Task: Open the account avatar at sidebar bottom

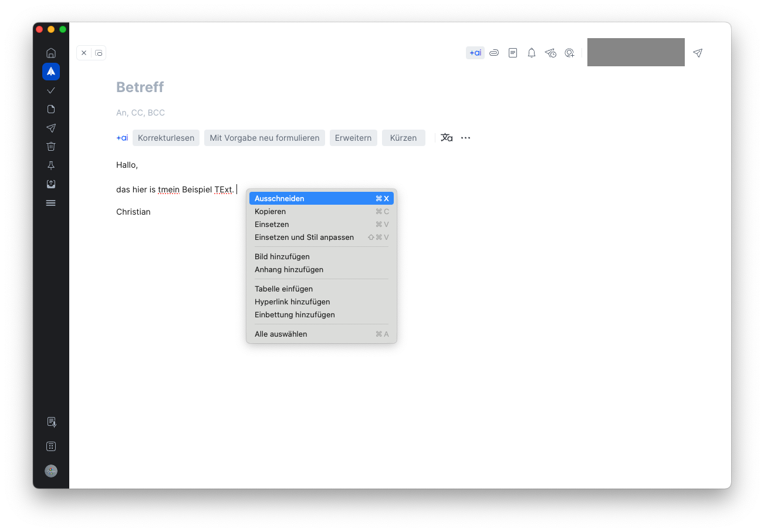Action: (51, 471)
